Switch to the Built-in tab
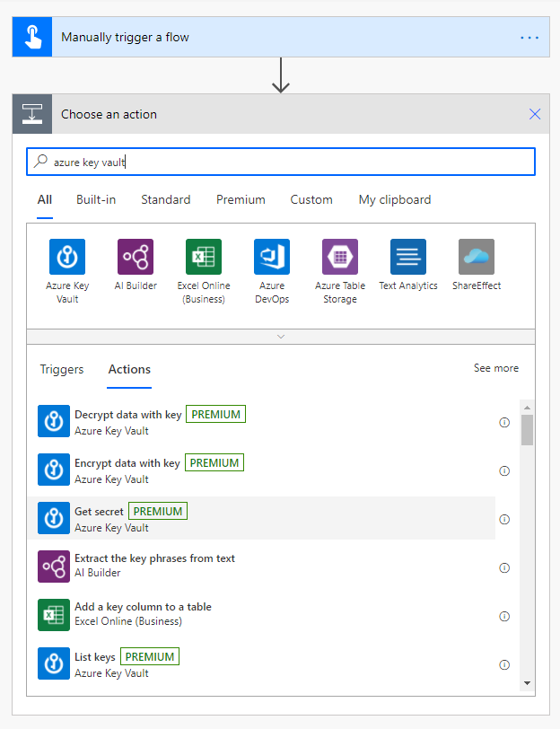Screen dimensions: 560x729 pos(96,200)
